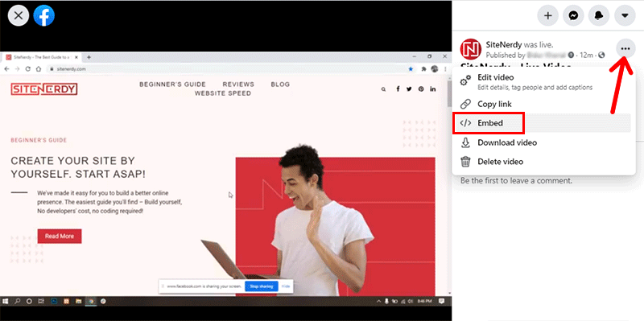Click the website search magnifier icon
Image resolution: width=644 pixels, height=321 pixels.
click(x=384, y=89)
